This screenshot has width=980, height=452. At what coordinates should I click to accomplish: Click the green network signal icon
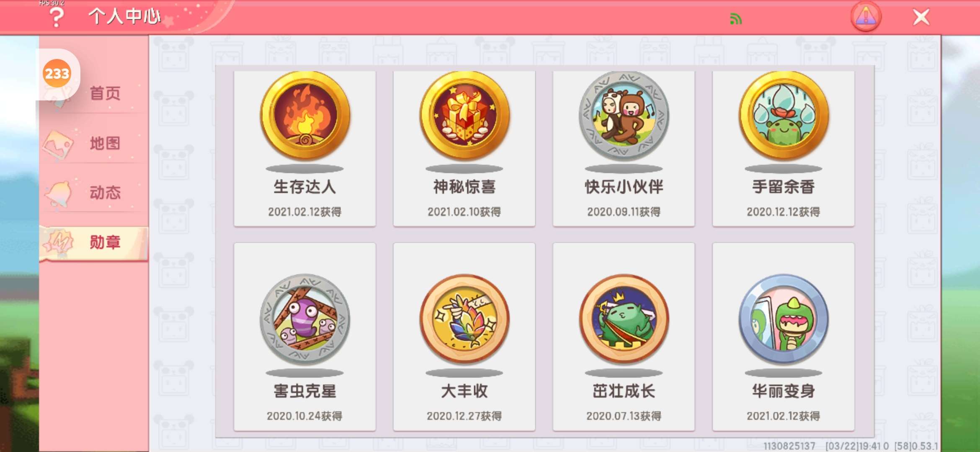736,19
